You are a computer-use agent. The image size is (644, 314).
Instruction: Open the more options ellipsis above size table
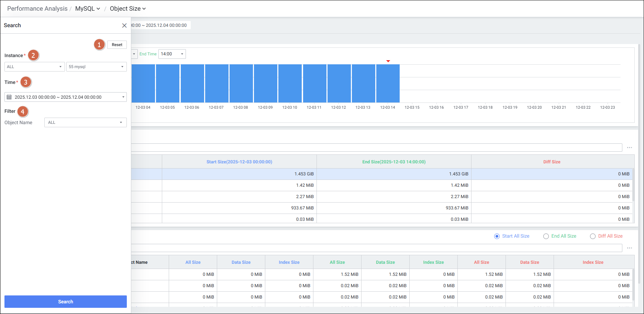click(x=630, y=148)
